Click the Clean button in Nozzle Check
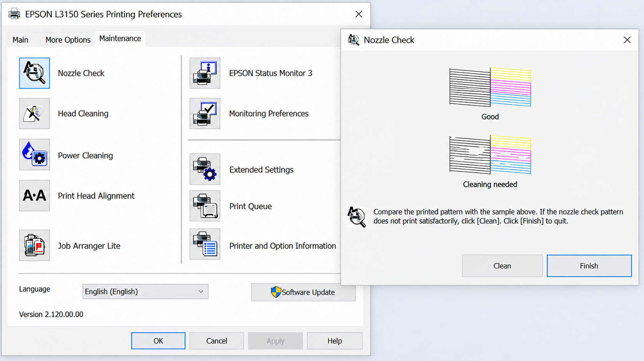 [502, 266]
